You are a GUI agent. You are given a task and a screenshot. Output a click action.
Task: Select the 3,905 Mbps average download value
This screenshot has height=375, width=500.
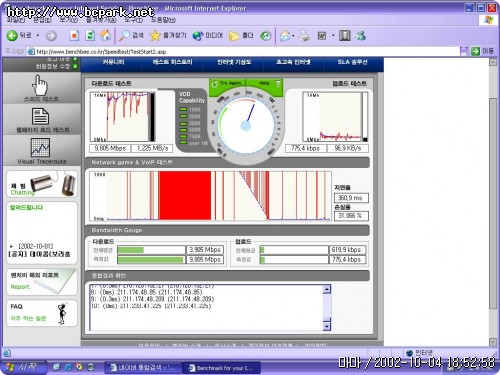coord(205,250)
